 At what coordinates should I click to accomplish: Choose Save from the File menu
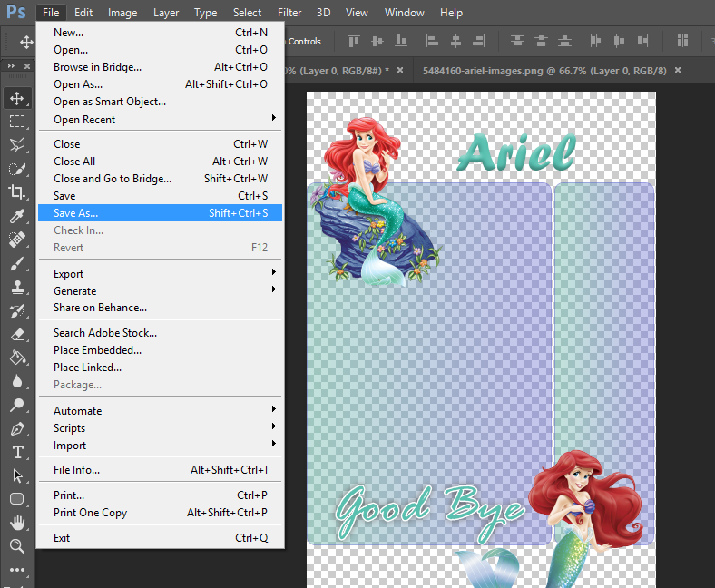(160, 196)
